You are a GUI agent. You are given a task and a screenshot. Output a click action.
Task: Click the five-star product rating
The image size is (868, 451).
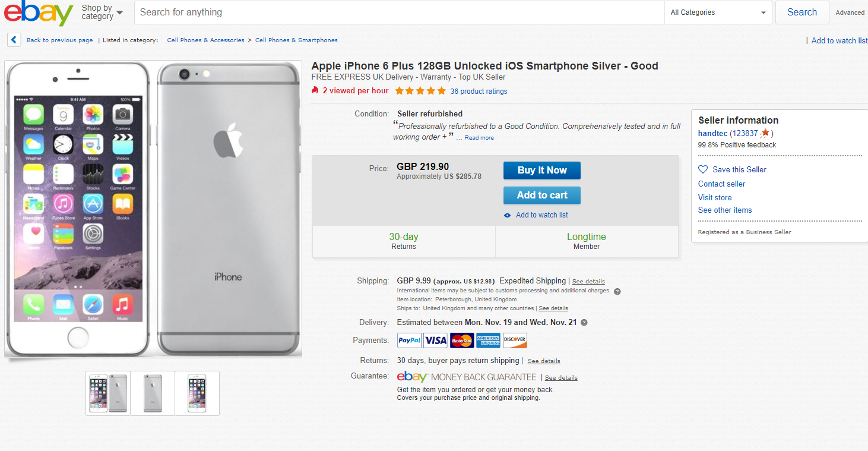(x=420, y=91)
